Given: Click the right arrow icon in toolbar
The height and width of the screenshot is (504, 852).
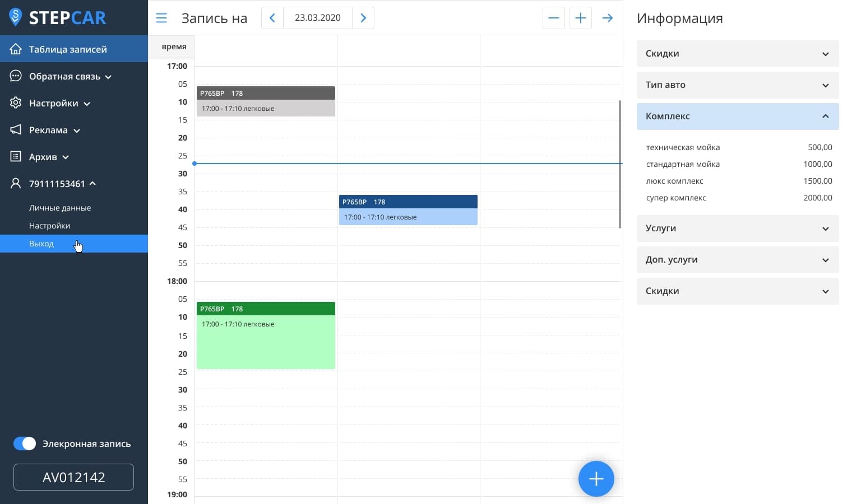Looking at the screenshot, I should (x=608, y=18).
